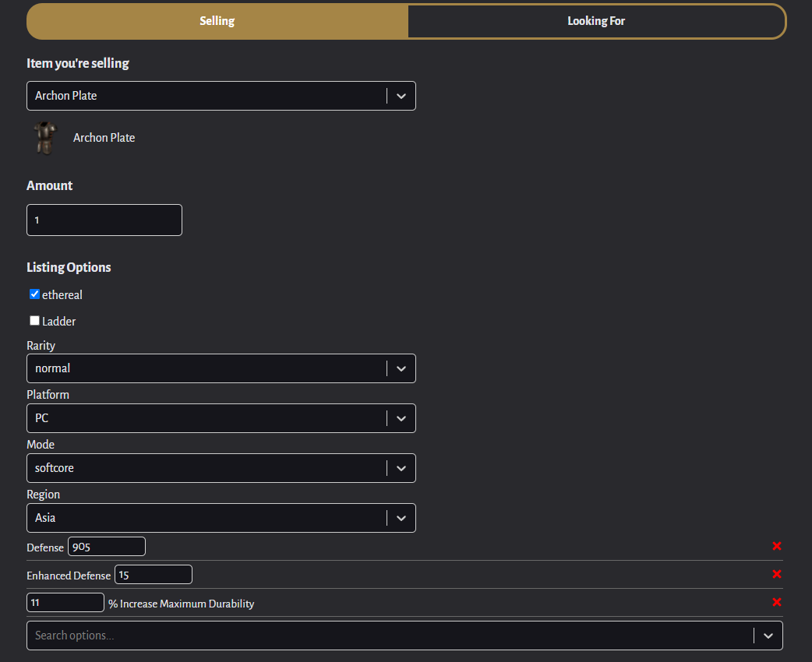Click the Defense value field

click(107, 547)
